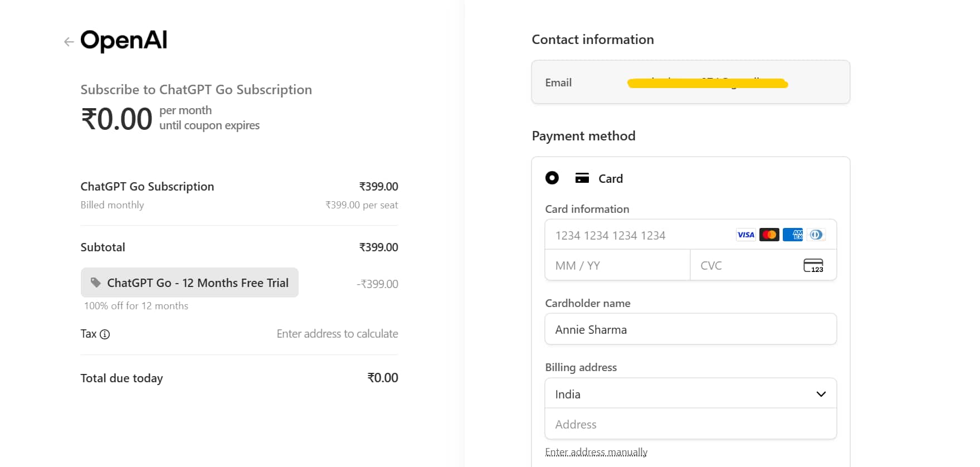Screen dimensions: 980x467
Task: Click the card icon next to Card
Action: click(582, 178)
